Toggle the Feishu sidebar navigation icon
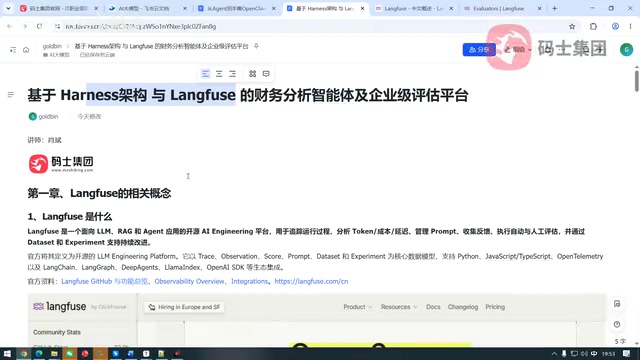Image resolution: width=640 pixels, height=360 pixels. [x=13, y=50]
